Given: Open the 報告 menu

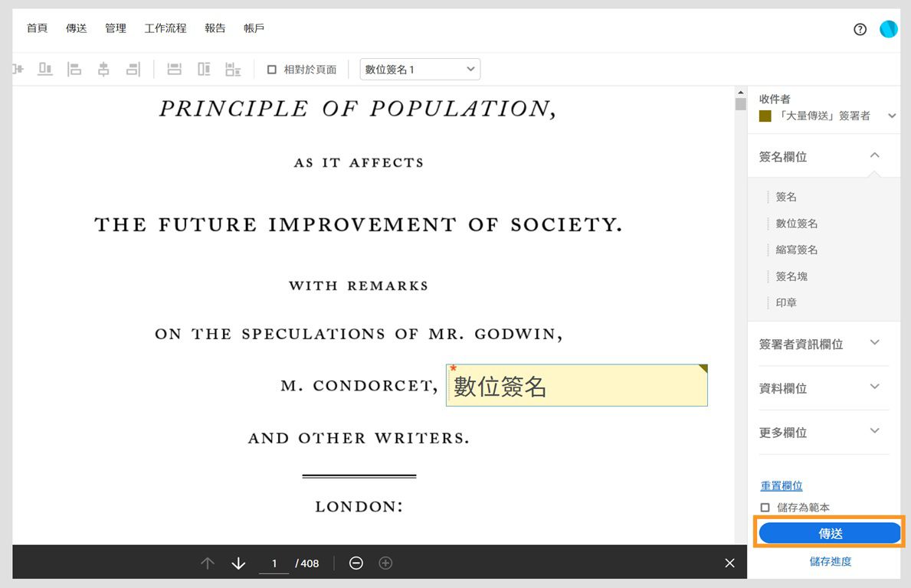Looking at the screenshot, I should 215,28.
